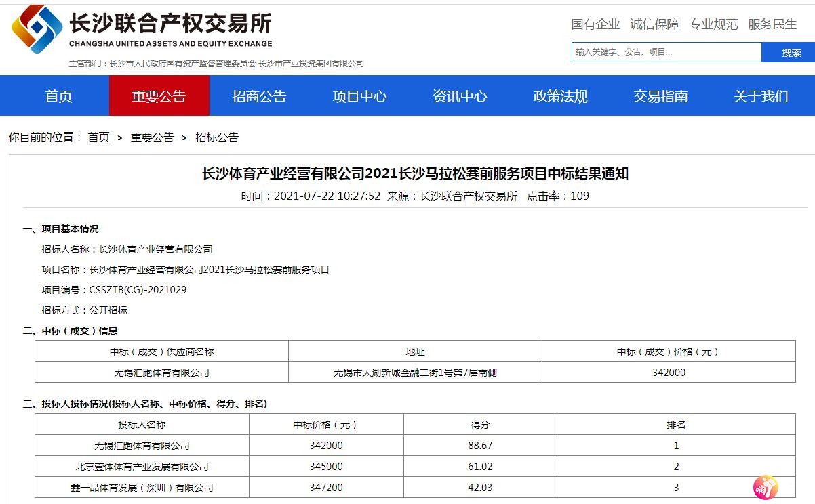The width and height of the screenshot is (815, 504).
Task: Click the bid price 347200
Action: (x=326, y=488)
